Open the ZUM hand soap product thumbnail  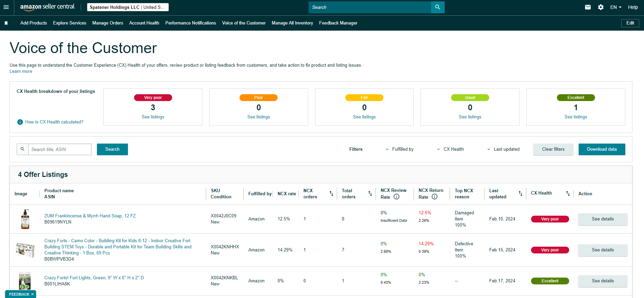pyautogui.click(x=25, y=219)
